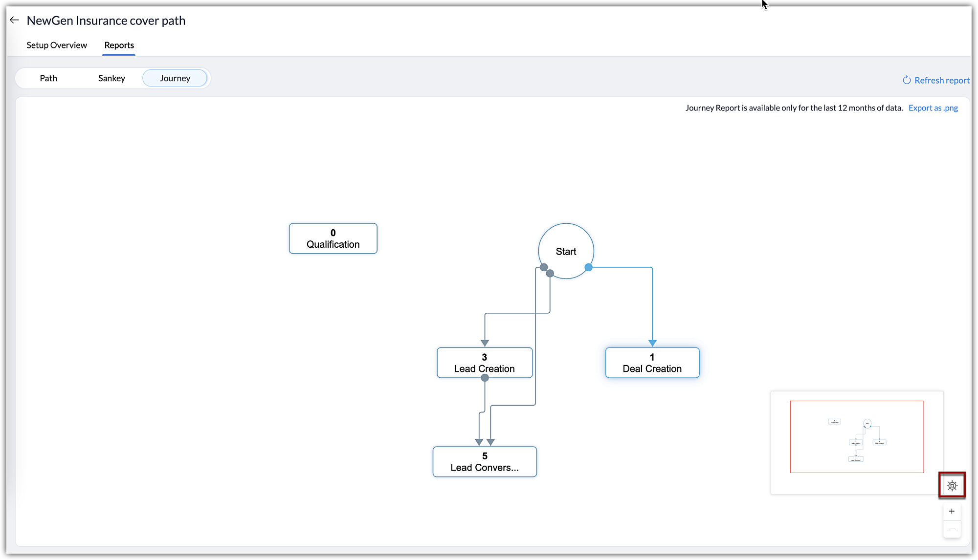Image resolution: width=978 pixels, height=560 pixels.
Task: Click the blue connector dot on Start
Action: click(x=589, y=267)
